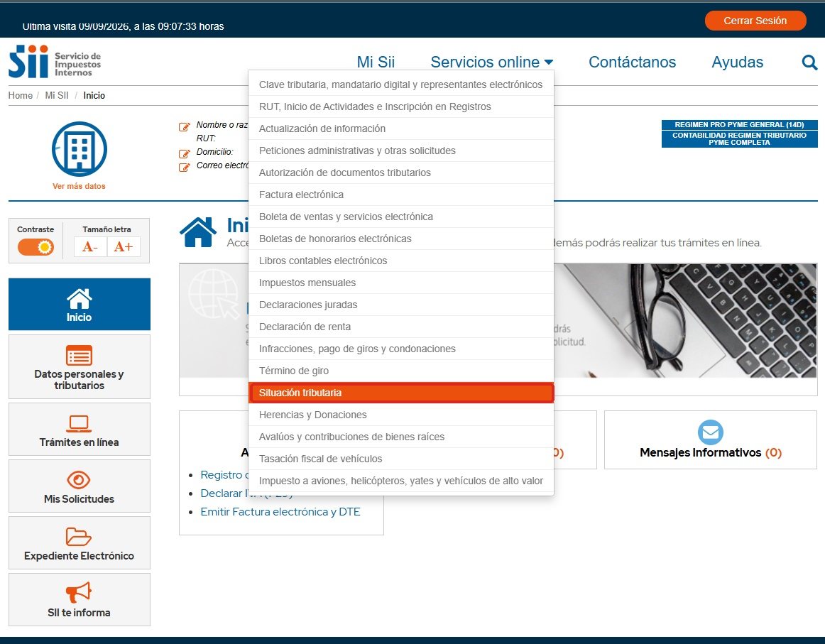This screenshot has height=644, width=825.
Task: Click CONTABILIDAD REGIMEN TRIBUTARIO PYME COMPLETA badge
Action: (x=739, y=139)
